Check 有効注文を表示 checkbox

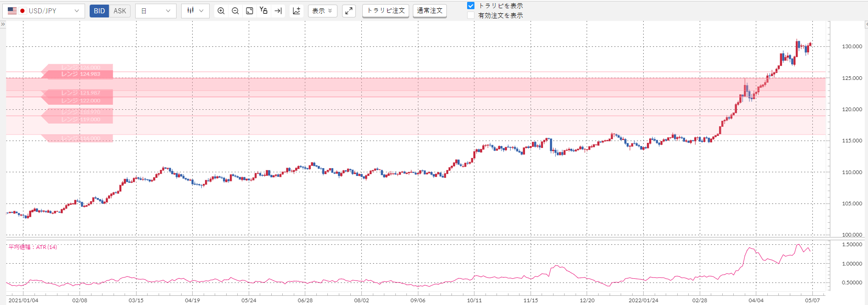coord(471,15)
